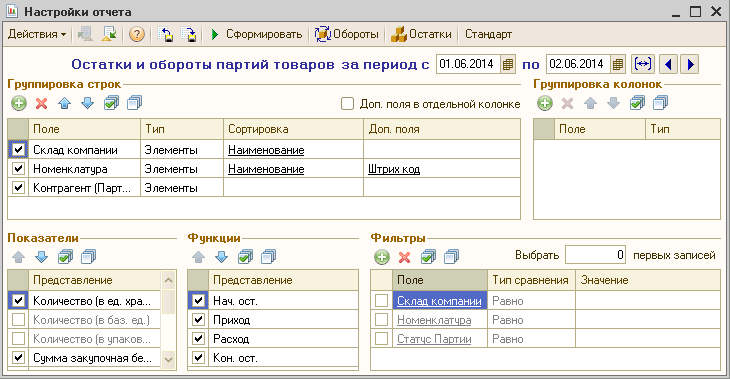Open the Штрих код additional field link
This screenshot has height=379, width=730.
pos(394,169)
